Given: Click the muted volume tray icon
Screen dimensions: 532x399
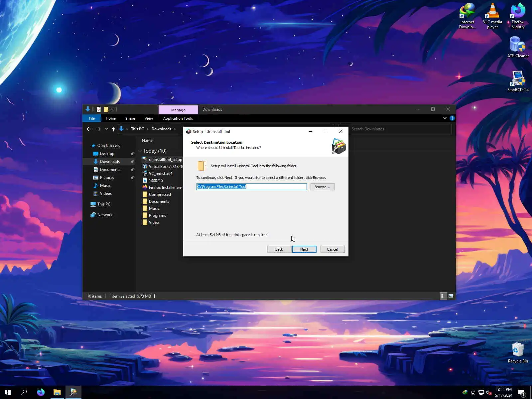Looking at the screenshot, I should coord(489,393).
